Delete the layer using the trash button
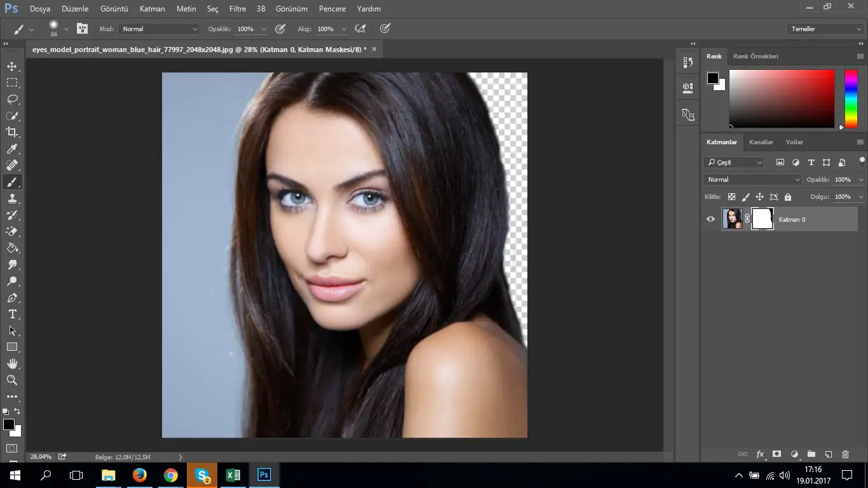Image resolution: width=868 pixels, height=488 pixels. click(845, 454)
